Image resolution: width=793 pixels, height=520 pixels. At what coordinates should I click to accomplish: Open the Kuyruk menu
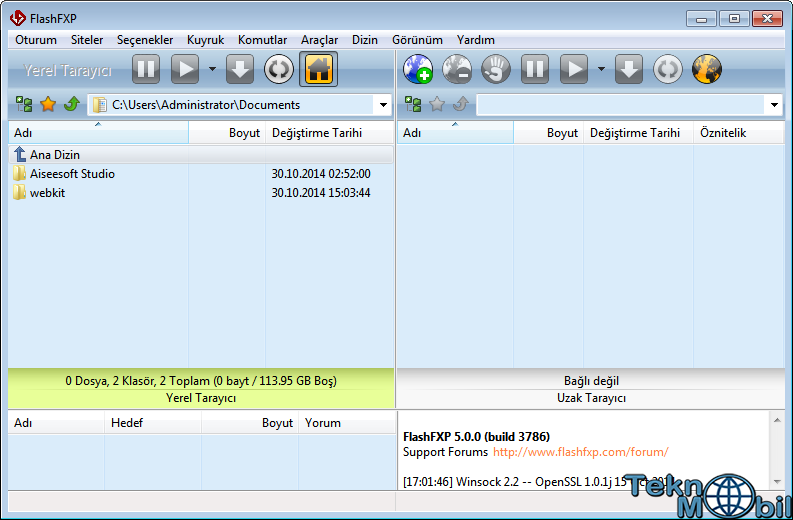(205, 40)
